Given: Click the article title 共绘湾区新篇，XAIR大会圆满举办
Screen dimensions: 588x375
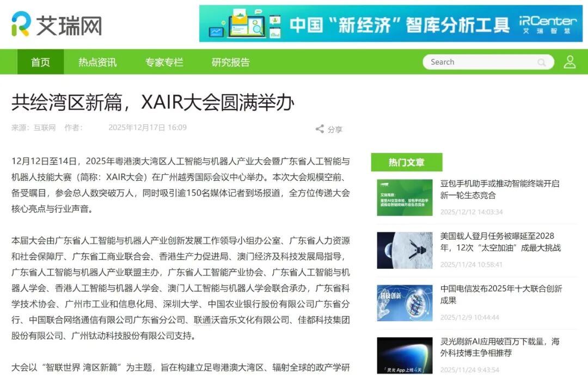Looking at the screenshot, I should (152, 102).
